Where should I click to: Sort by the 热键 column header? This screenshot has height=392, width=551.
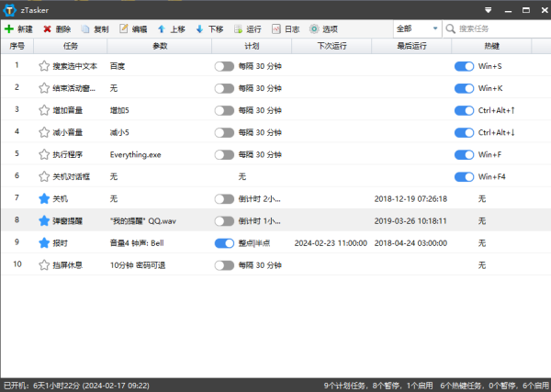pos(491,46)
